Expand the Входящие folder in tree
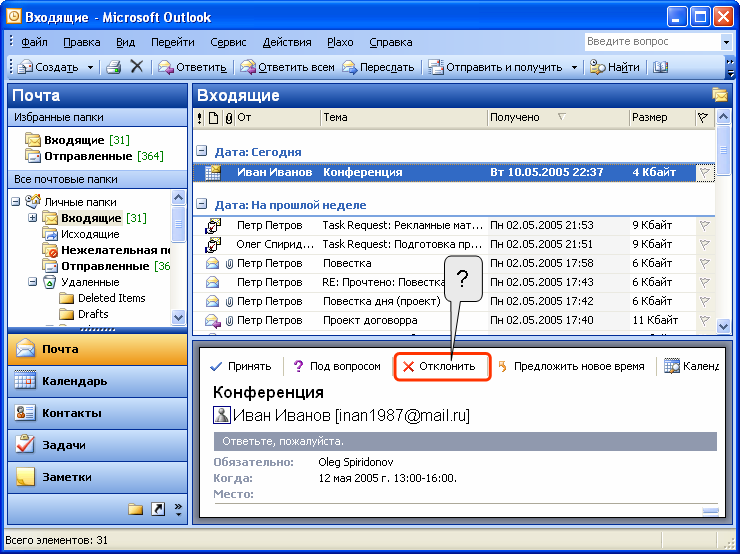Screen dimensions: 740x554 [x=33, y=218]
